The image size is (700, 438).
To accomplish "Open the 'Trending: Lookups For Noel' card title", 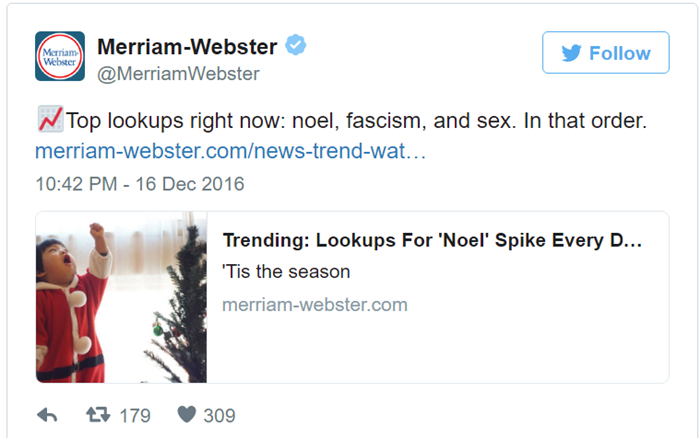I will point(431,241).
